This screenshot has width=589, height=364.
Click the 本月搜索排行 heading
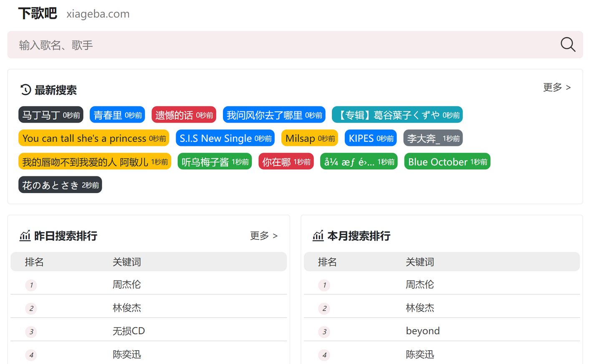coord(359,236)
